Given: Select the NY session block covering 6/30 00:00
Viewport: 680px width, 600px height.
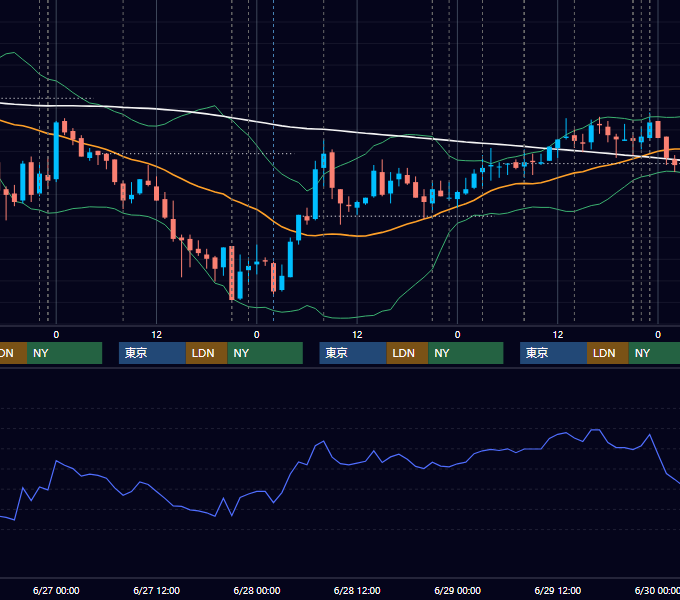Looking at the screenshot, I should click(654, 353).
